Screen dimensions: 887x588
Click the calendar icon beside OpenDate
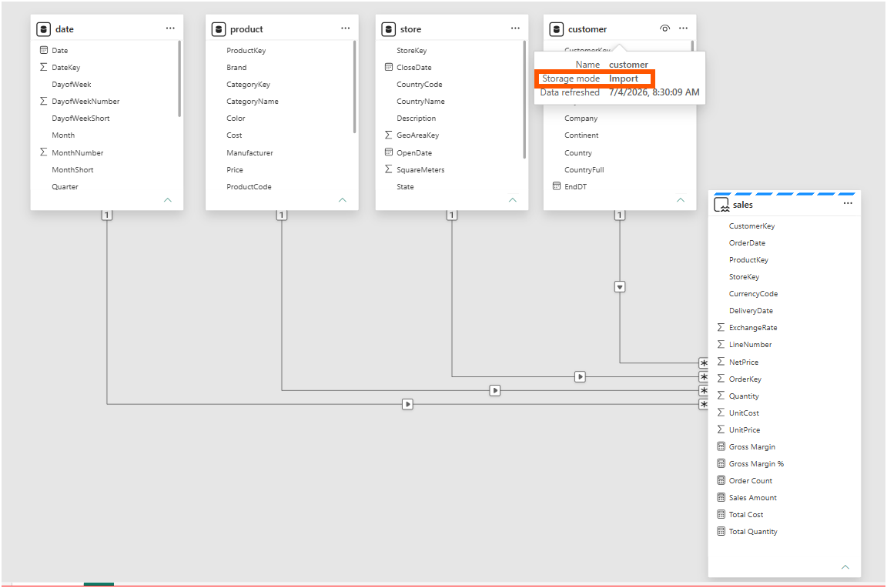click(389, 152)
